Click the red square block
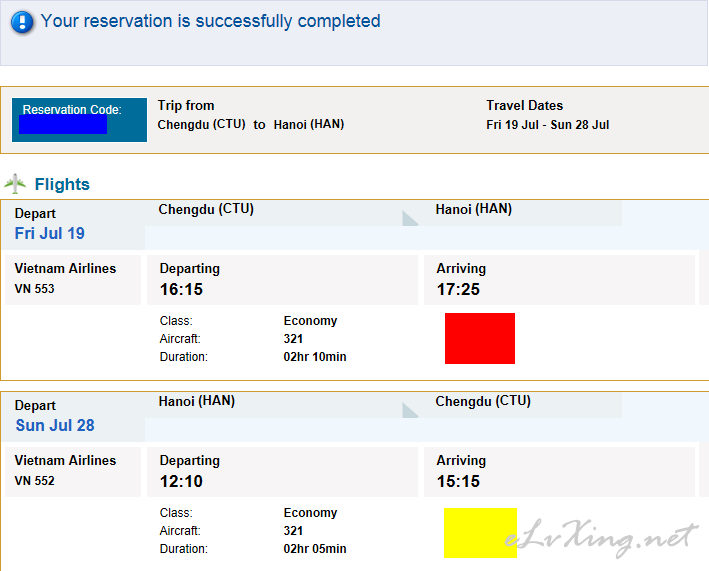This screenshot has height=571, width=709. [480, 338]
